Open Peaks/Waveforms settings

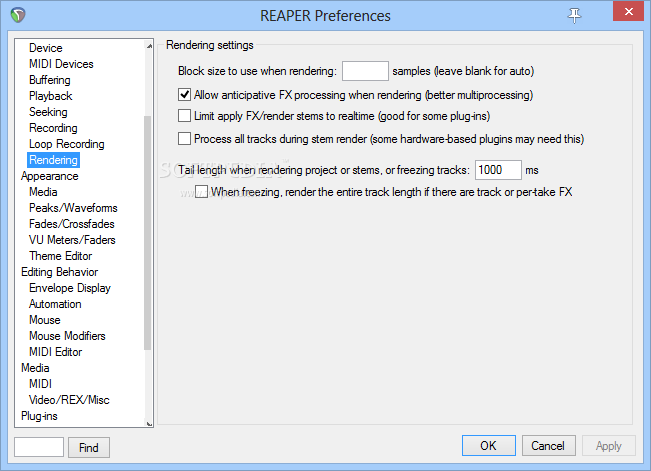[73, 208]
